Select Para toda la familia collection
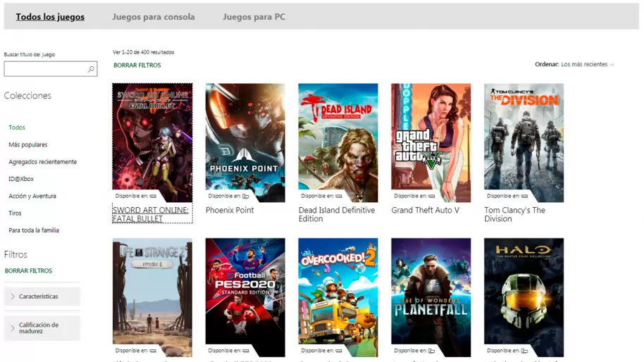Screen dimensions: 644x362 click(34, 230)
